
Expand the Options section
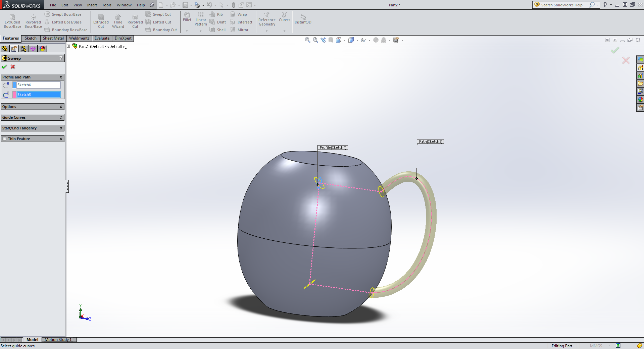[x=61, y=107]
